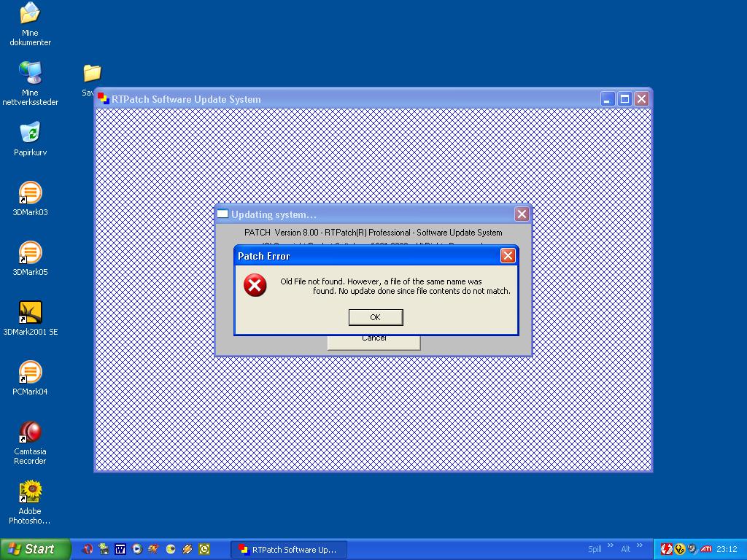Click the yellow disc quick launch icon

tap(171, 549)
